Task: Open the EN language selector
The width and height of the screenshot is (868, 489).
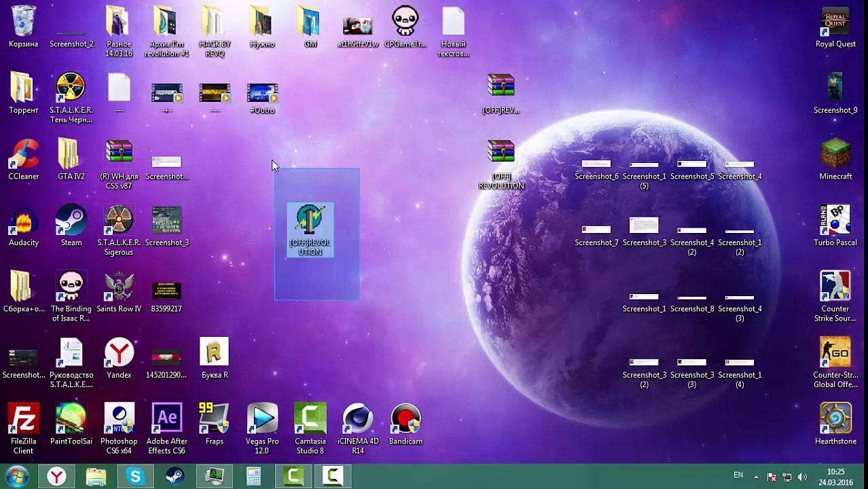Action: 738,475
